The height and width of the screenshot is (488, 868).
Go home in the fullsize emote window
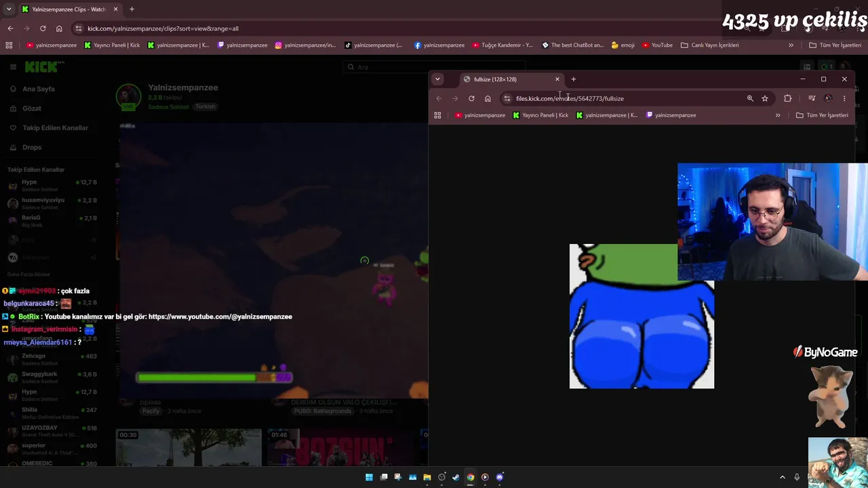[488, 98]
